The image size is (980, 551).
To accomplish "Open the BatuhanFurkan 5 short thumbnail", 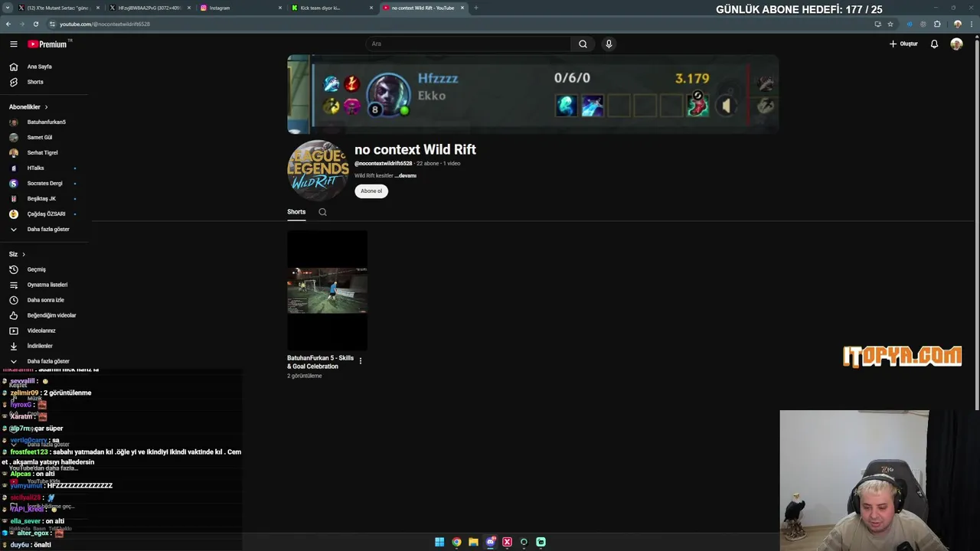I will click(327, 291).
